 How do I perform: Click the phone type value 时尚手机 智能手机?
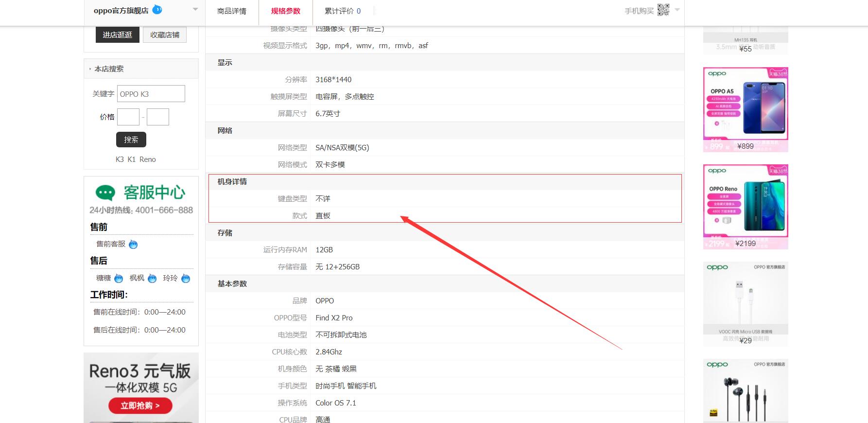[346, 386]
